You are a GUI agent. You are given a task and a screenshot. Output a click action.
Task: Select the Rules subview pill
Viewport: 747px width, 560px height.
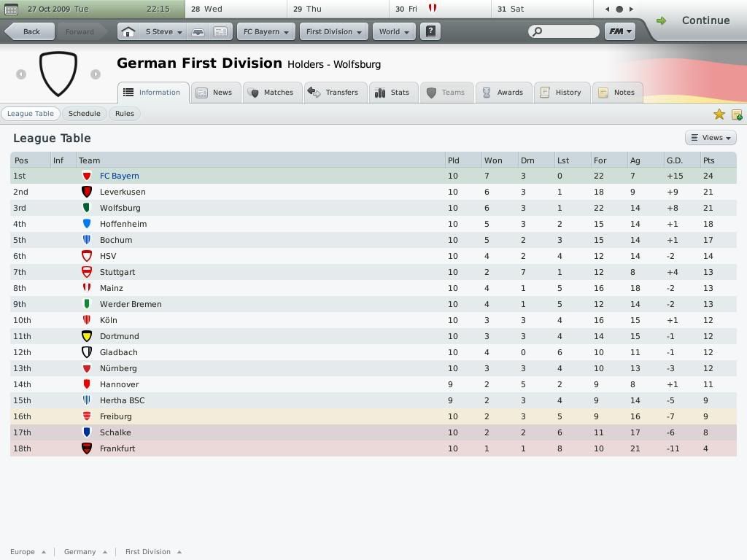(124, 113)
